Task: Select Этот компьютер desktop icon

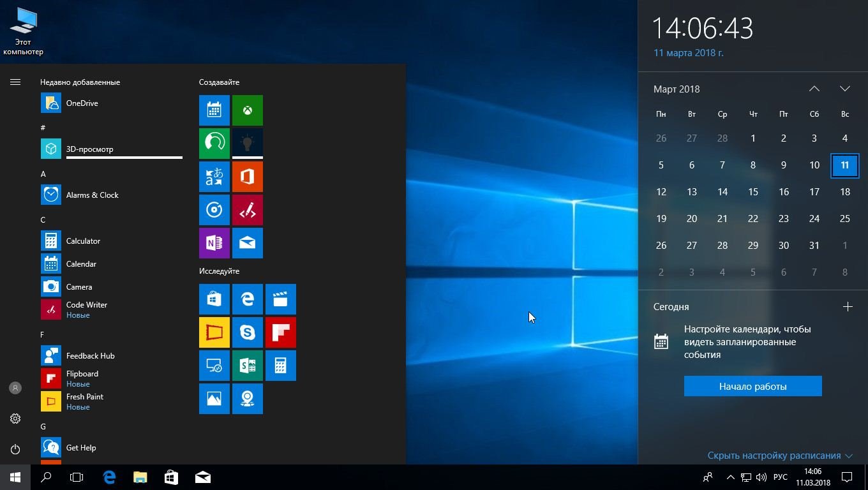Action: (23, 32)
